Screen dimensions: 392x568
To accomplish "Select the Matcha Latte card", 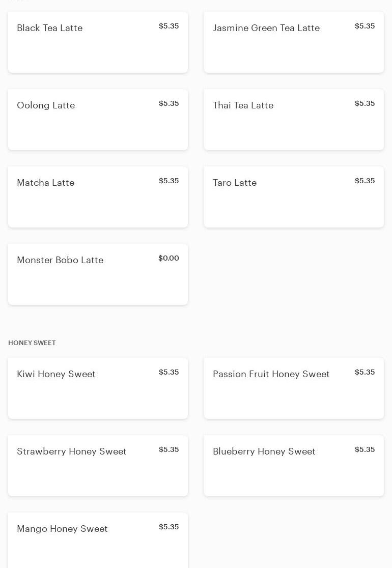I will [x=98, y=197].
